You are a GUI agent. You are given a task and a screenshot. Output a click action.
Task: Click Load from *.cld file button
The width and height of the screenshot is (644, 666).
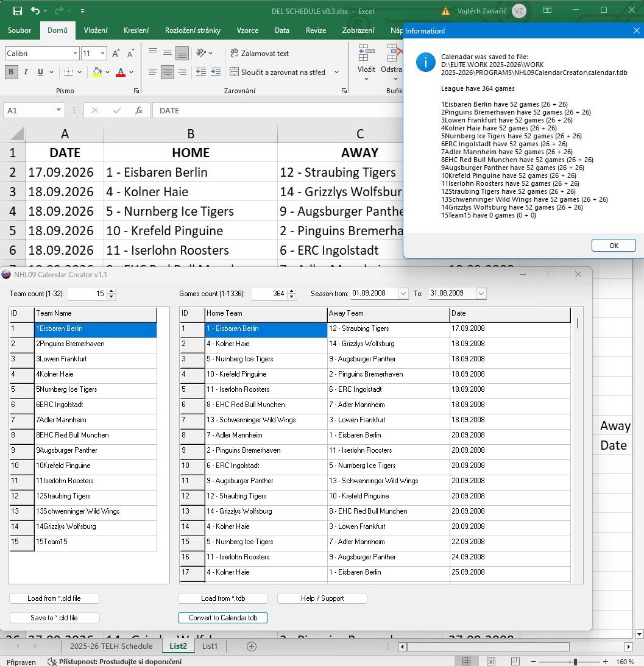coord(54,598)
